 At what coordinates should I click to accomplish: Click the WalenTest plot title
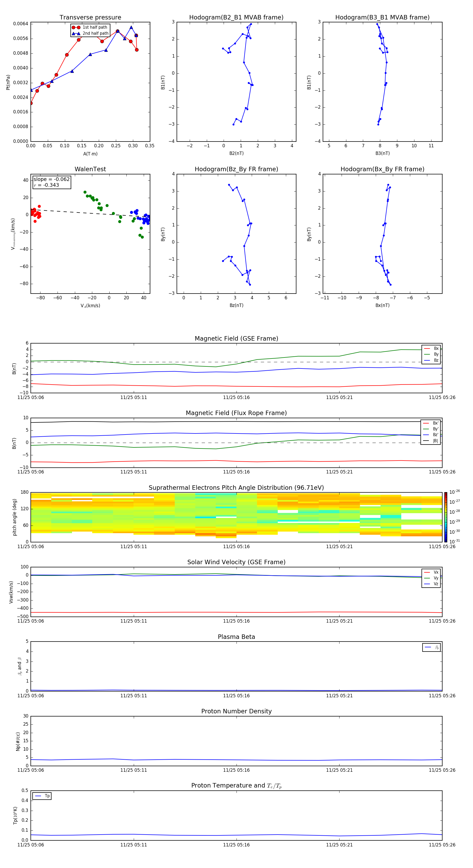[x=90, y=169]
